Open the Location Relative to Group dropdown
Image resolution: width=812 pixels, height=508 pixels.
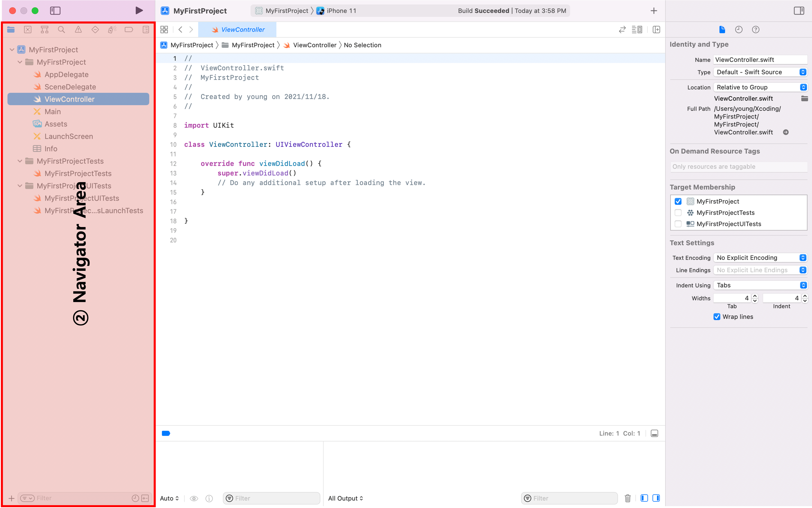click(x=760, y=87)
